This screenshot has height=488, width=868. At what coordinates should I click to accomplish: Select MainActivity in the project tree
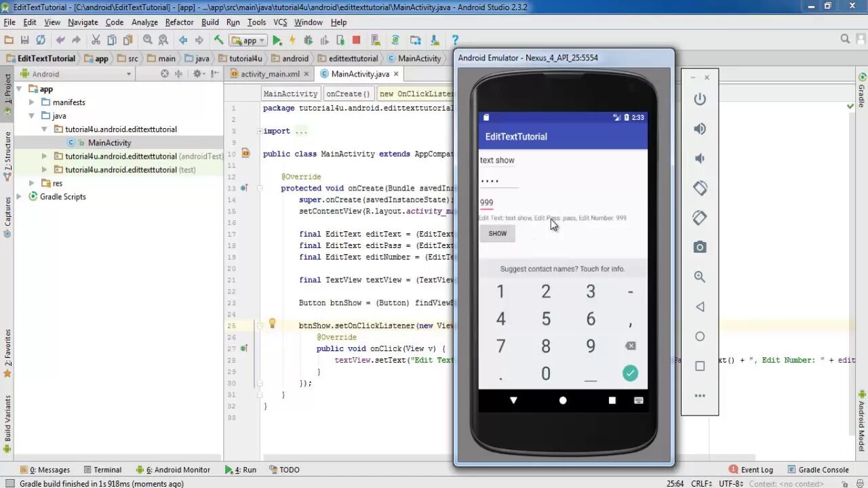[109, 143]
